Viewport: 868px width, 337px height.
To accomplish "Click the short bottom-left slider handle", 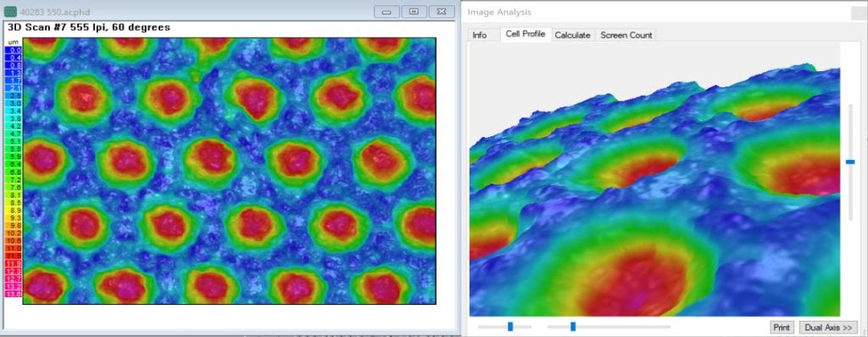I will pyautogui.click(x=510, y=327).
